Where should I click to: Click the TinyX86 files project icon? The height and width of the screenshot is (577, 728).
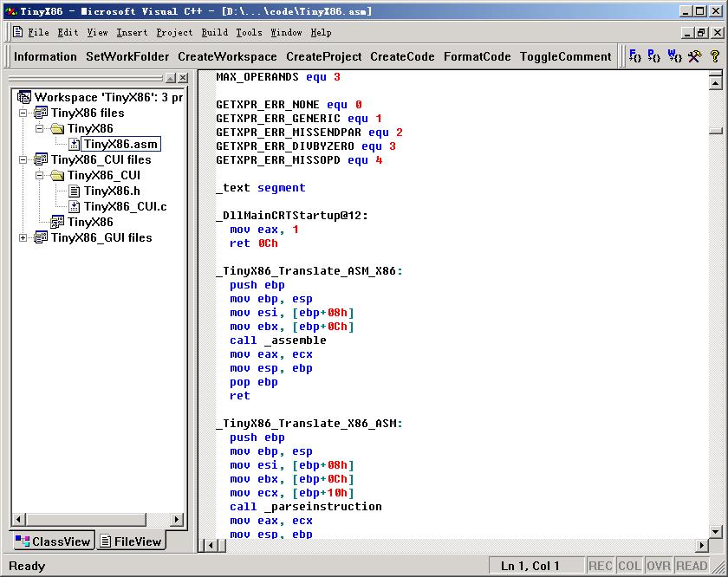click(41, 113)
